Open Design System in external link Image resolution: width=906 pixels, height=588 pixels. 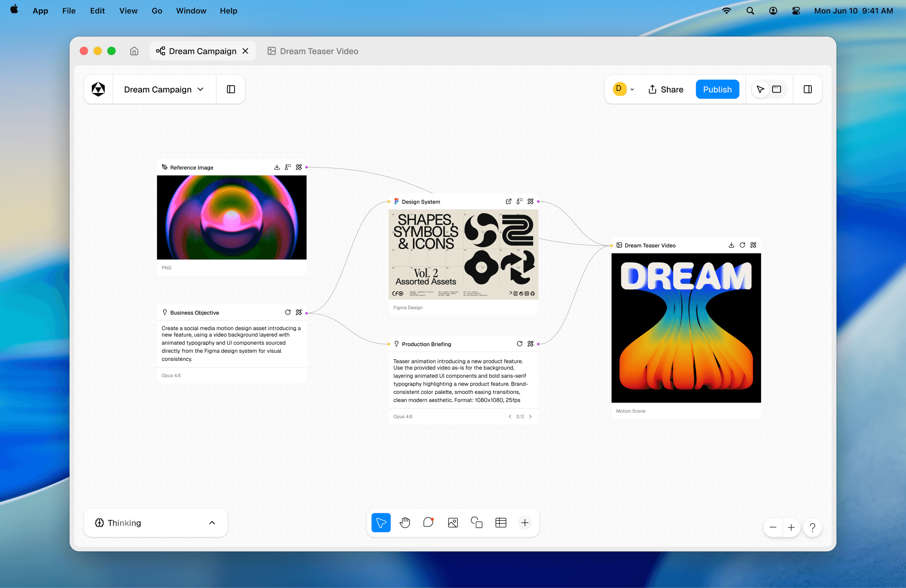(x=508, y=201)
